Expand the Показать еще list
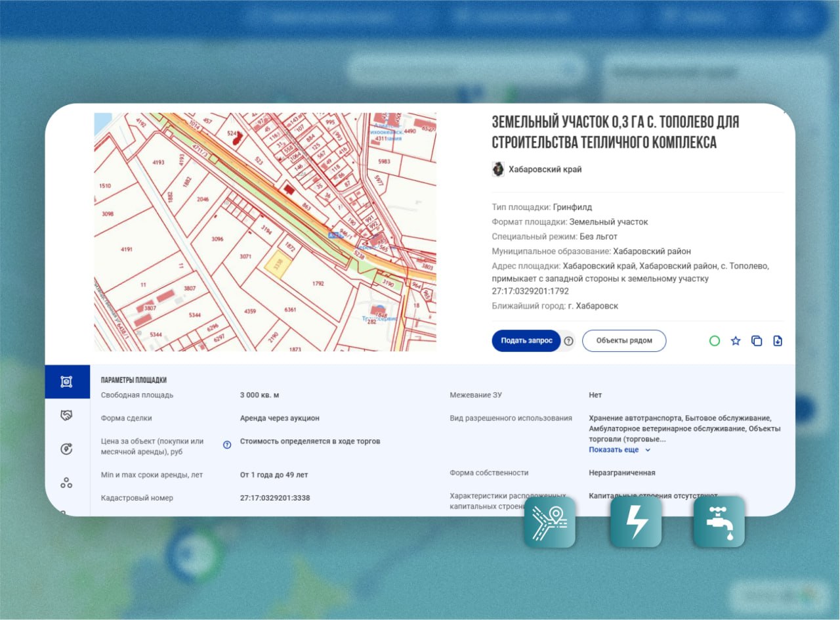 click(614, 450)
